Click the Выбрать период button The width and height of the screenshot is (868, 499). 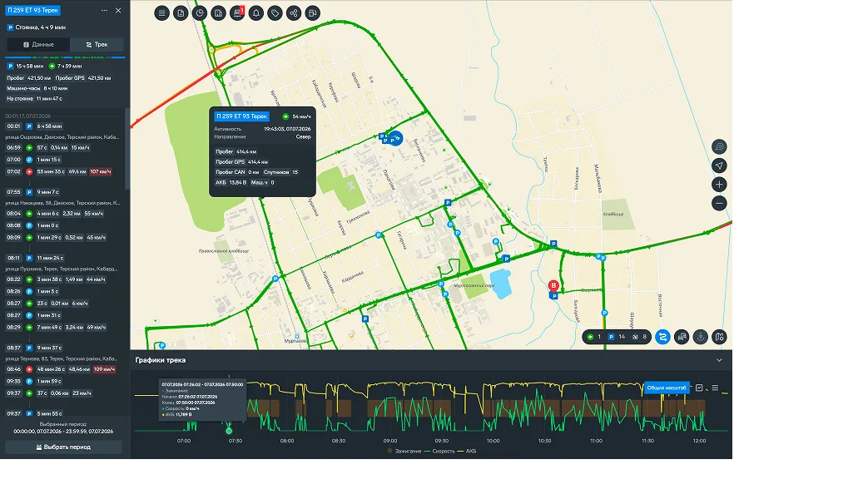63,447
